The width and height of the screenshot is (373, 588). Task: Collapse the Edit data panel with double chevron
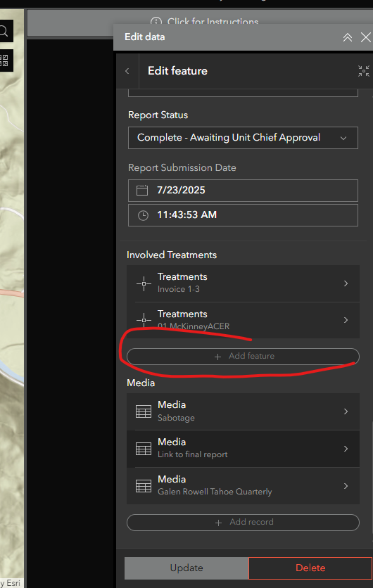[348, 37]
